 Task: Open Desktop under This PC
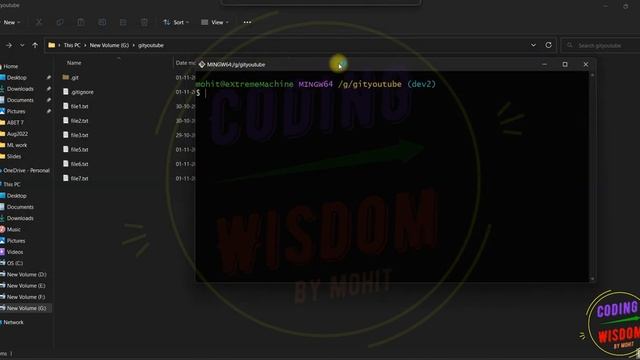pyautogui.click(x=16, y=196)
